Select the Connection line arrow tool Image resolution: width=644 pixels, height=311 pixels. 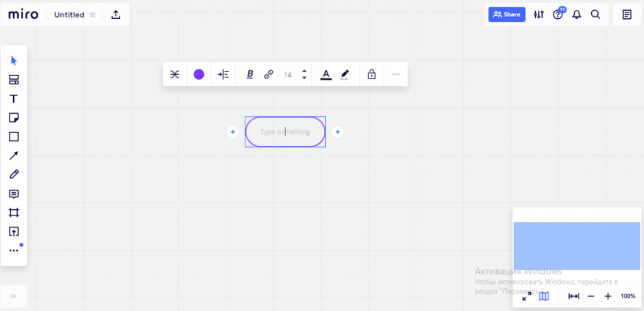tap(13, 155)
